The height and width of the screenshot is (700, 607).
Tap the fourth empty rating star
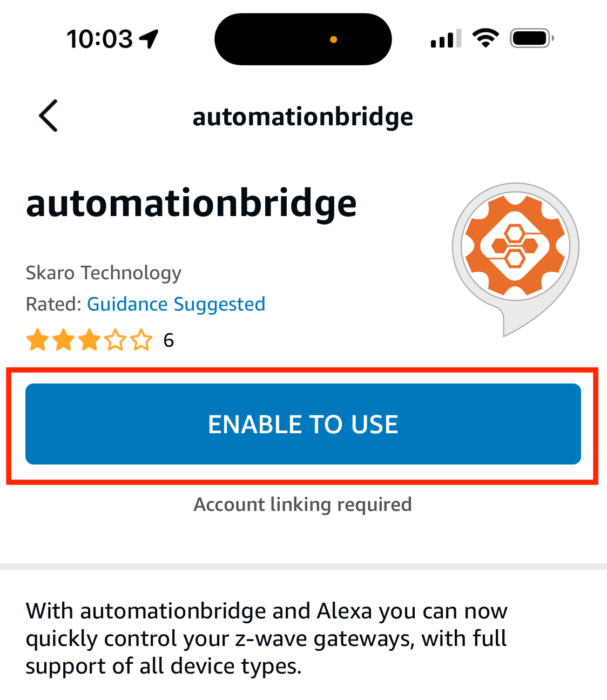[x=116, y=340]
